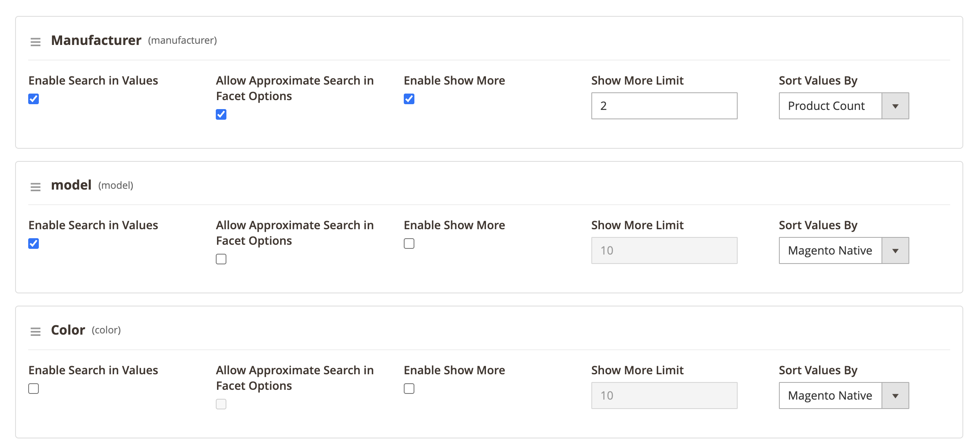Click the Manufacturer section title

pos(96,40)
